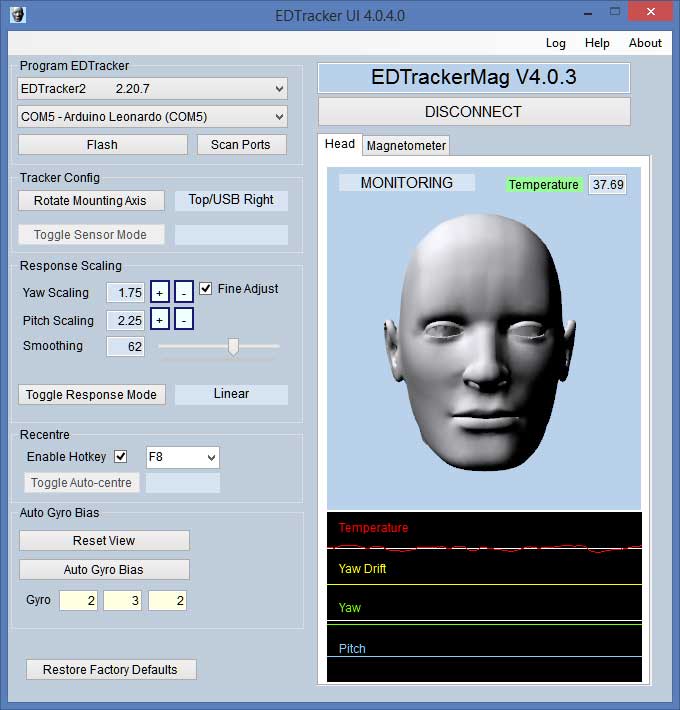
Task: Click Rotate Mounting Axis
Action: click(x=91, y=201)
